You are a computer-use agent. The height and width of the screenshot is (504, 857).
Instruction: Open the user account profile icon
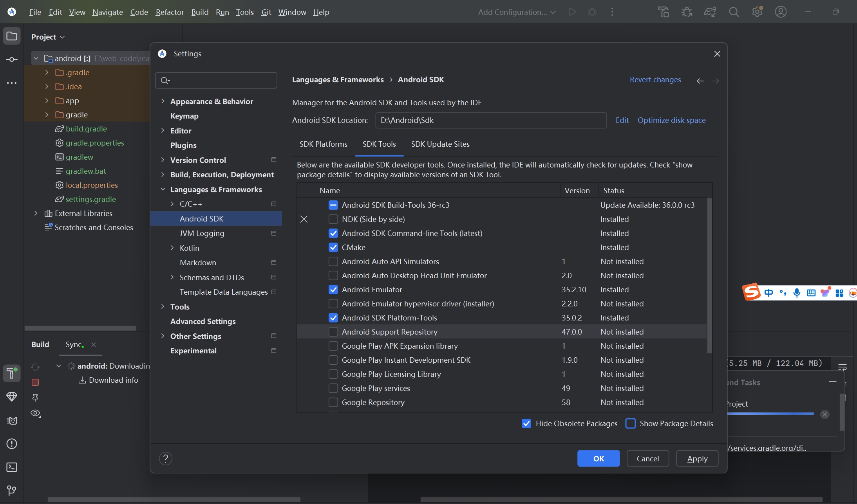click(781, 12)
